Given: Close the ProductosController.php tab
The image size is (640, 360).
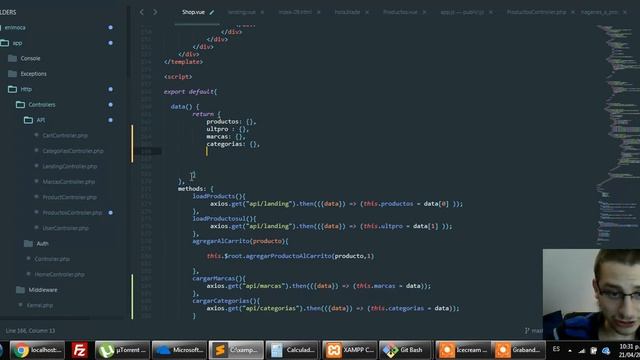Looking at the screenshot, I should coord(573,12).
